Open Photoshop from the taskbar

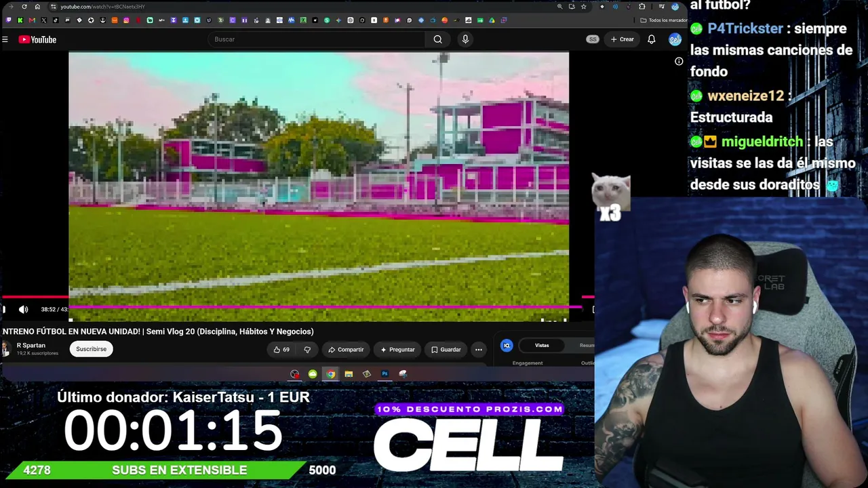384,374
